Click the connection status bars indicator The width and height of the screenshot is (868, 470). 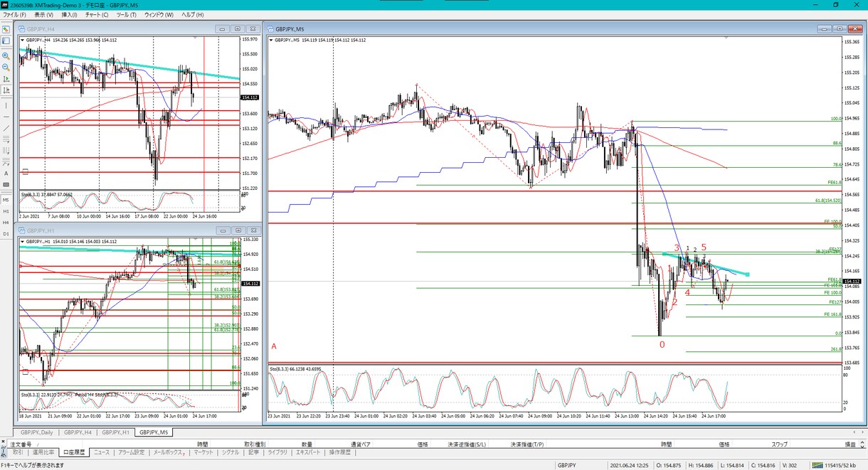click(819, 465)
